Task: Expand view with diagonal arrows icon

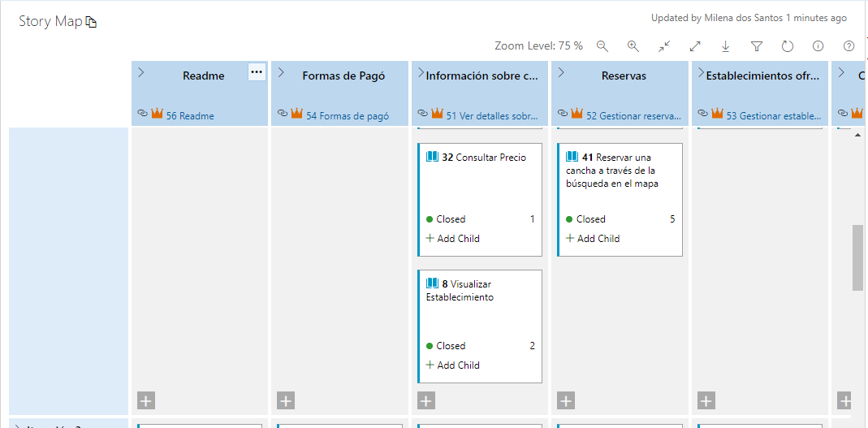Action: pos(695,46)
